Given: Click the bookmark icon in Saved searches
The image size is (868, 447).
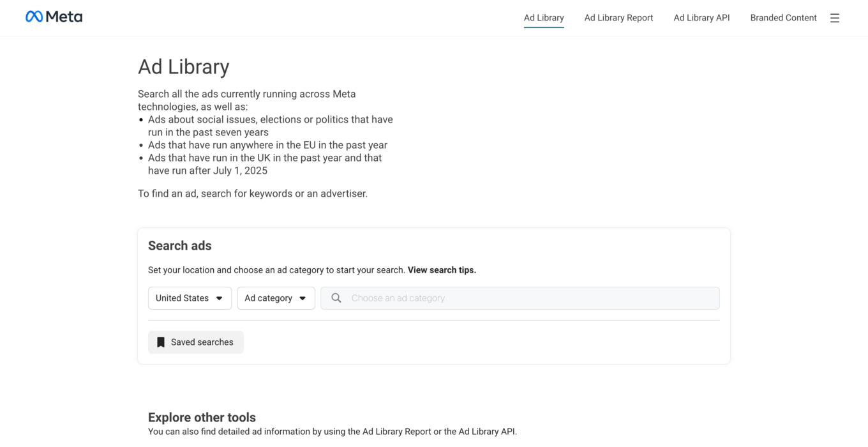Looking at the screenshot, I should coord(161,342).
